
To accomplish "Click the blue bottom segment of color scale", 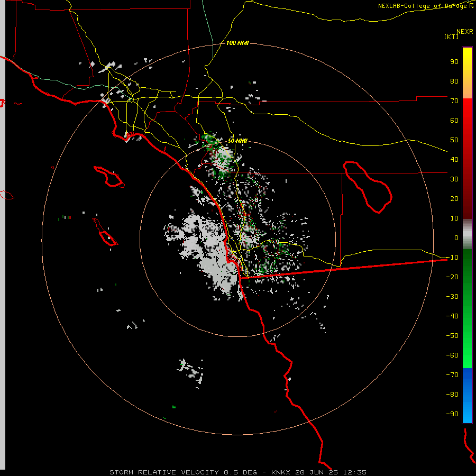I will pyautogui.click(x=467, y=396).
